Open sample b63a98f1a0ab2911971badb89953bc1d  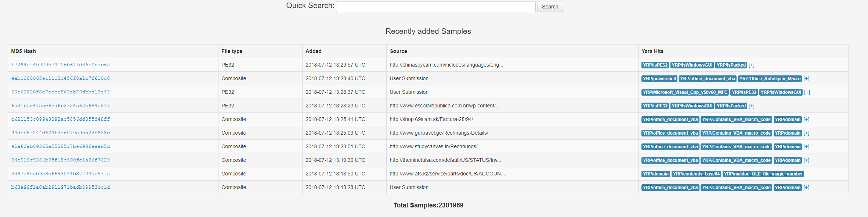pyautogui.click(x=61, y=187)
